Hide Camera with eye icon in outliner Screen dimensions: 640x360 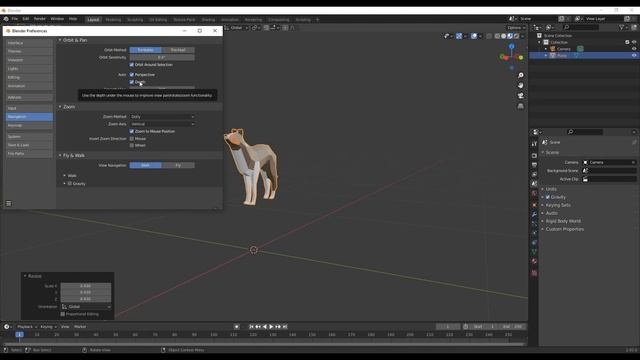pos(634,49)
